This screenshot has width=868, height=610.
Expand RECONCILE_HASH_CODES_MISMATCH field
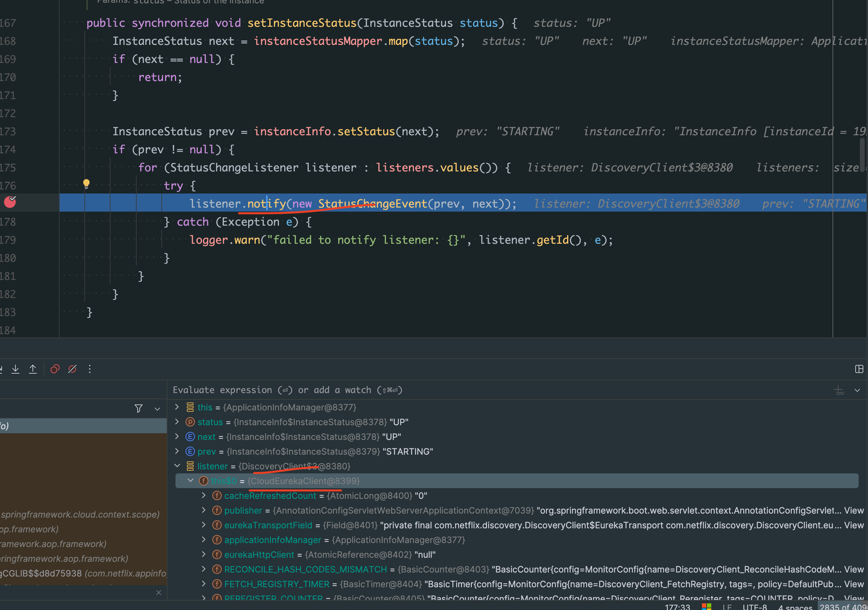tap(204, 569)
